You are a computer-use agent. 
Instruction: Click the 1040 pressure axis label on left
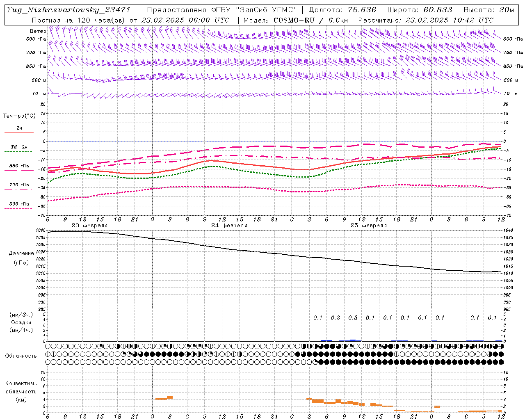(41, 231)
